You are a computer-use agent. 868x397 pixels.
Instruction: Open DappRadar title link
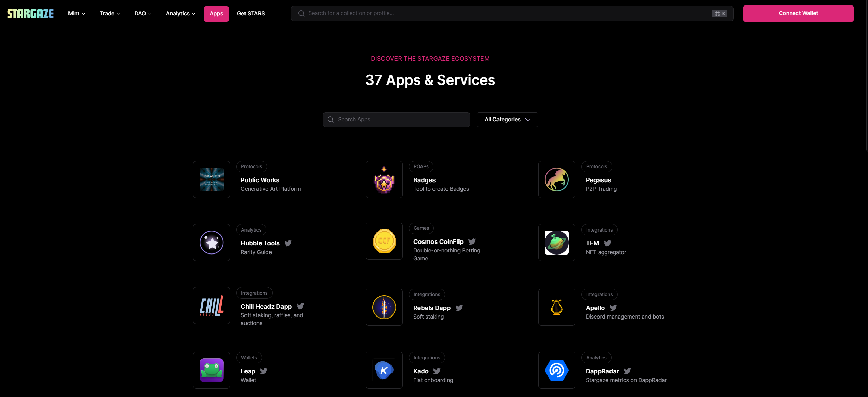click(x=602, y=371)
